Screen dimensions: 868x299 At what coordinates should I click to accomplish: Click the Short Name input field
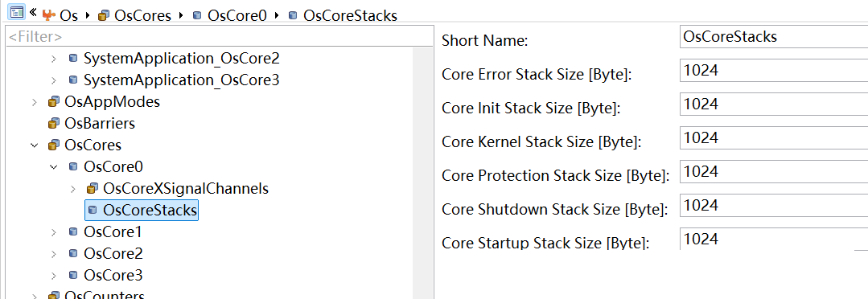[x=774, y=37]
